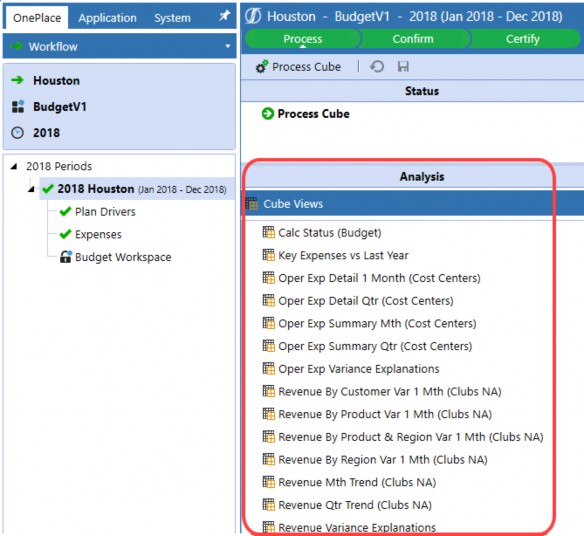The image size is (584, 536).
Task: Open Revenue Mth Trend (Clubs NA) view
Action: [x=349, y=482]
